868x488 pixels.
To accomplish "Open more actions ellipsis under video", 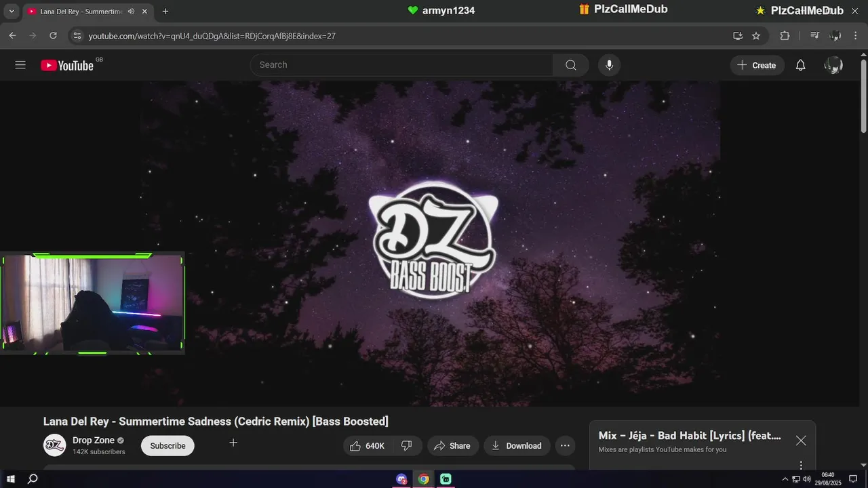I will 565,446.
